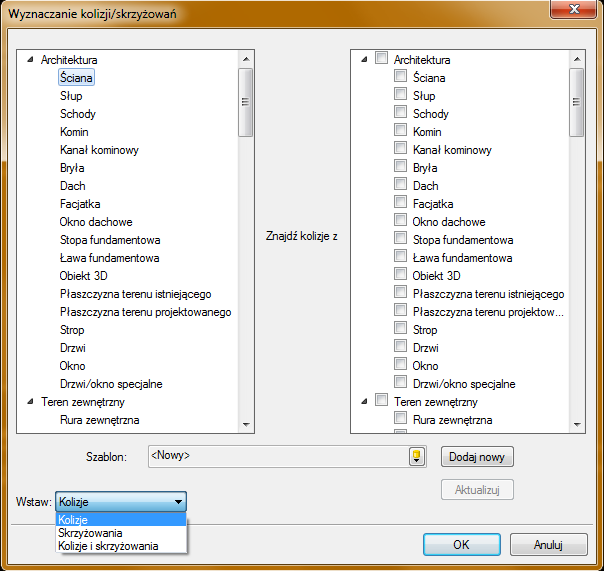Check the Rura zewnętrzna checkbox
The image size is (604, 571).
[x=401, y=418]
